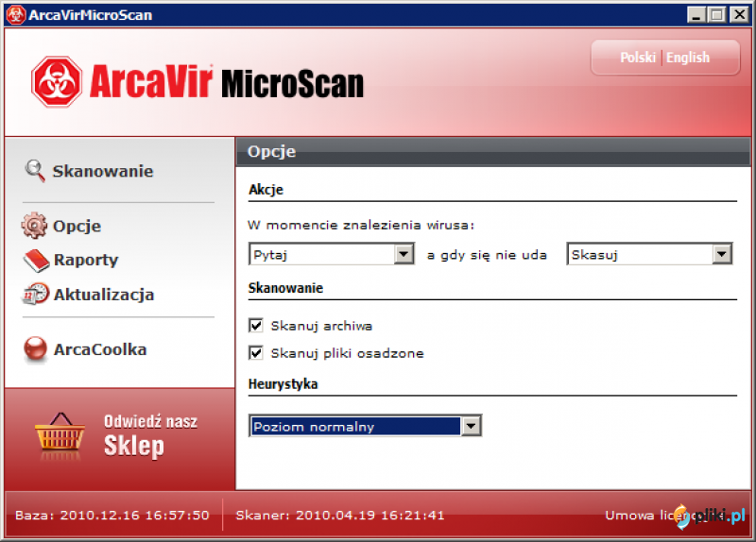
Task: Click the title bar application icon
Action: (15, 14)
